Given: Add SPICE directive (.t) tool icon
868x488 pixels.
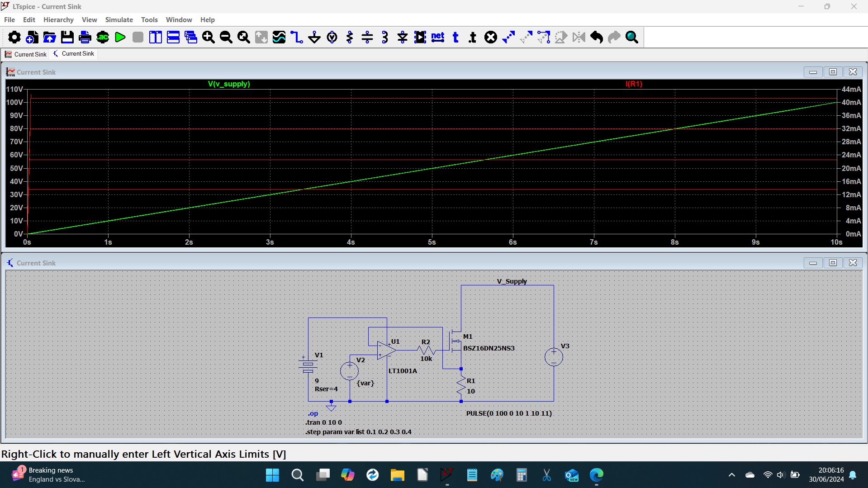Looking at the screenshot, I should pos(473,37).
